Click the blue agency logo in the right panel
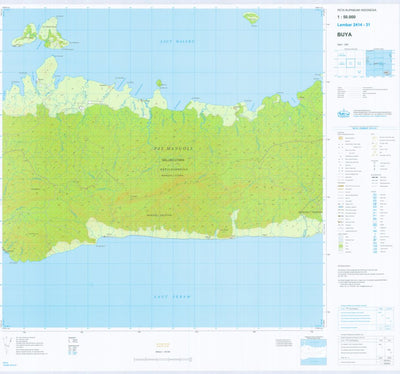 click(343, 113)
